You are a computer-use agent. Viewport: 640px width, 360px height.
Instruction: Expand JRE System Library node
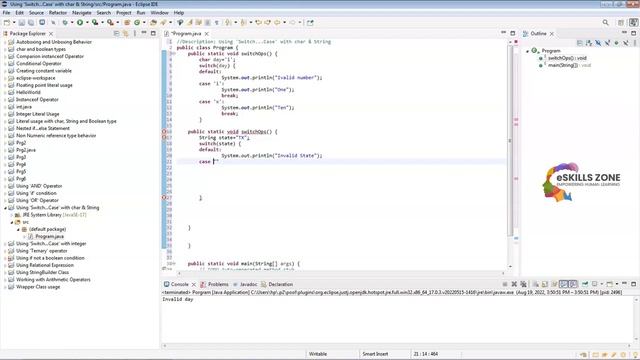(12, 215)
